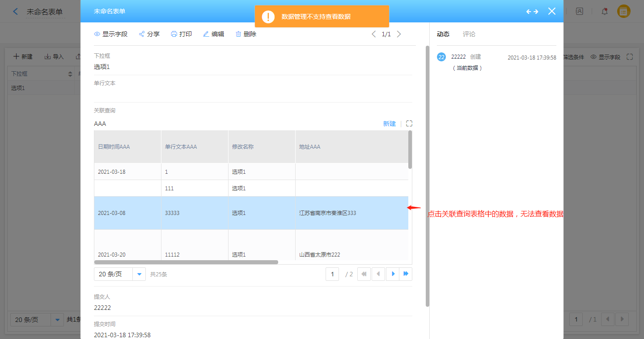Screen dimensions: 644x339
Task: Go to next page of linked table
Action: click(393, 274)
